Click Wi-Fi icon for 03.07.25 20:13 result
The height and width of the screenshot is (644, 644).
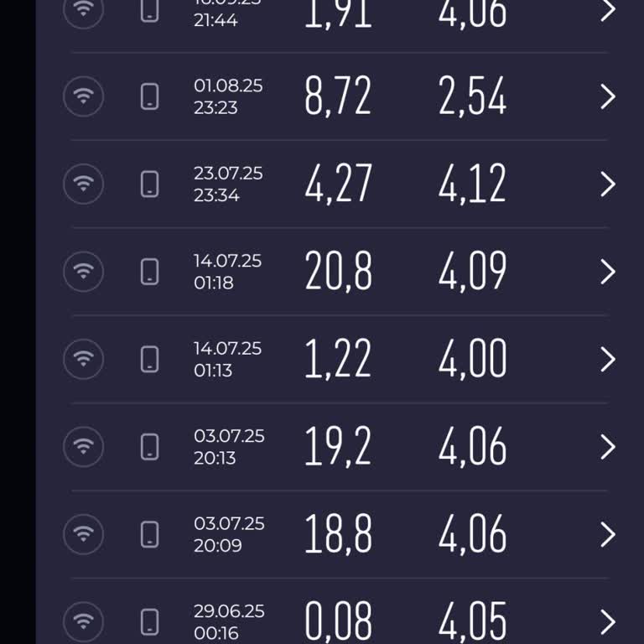(x=83, y=446)
